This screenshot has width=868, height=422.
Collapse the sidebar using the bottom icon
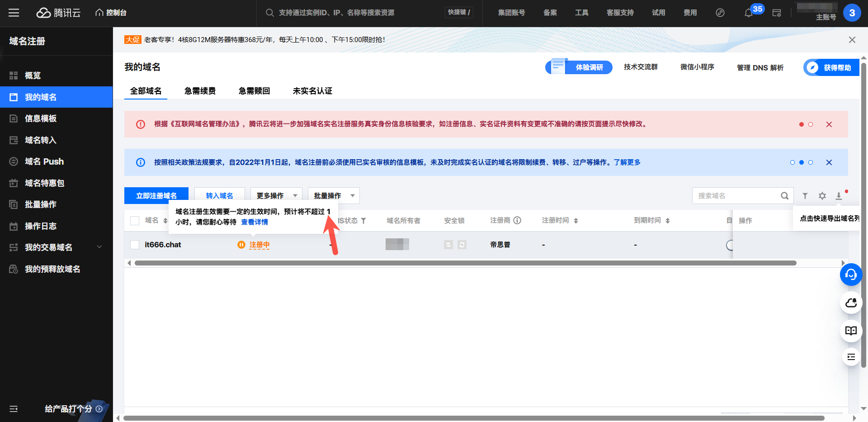(14, 409)
